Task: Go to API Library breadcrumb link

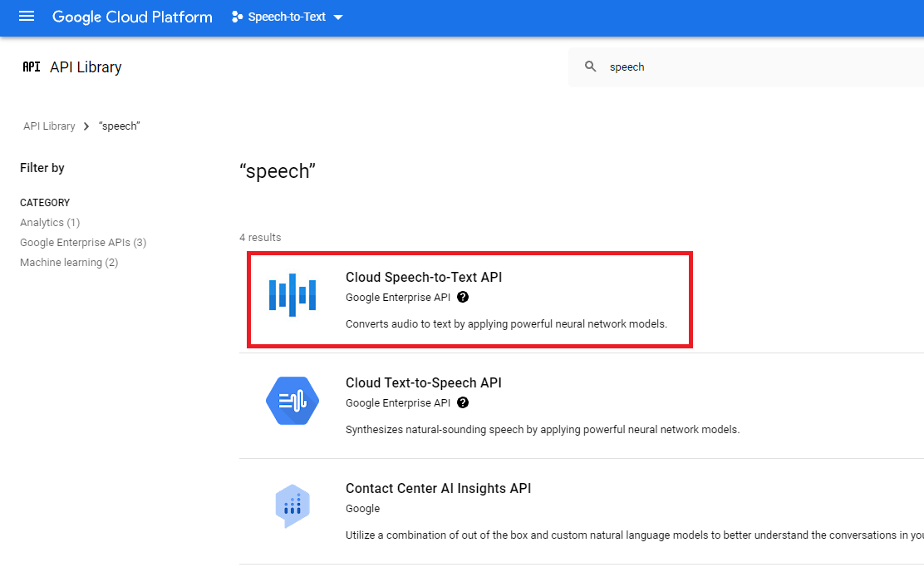Action: coord(49,126)
